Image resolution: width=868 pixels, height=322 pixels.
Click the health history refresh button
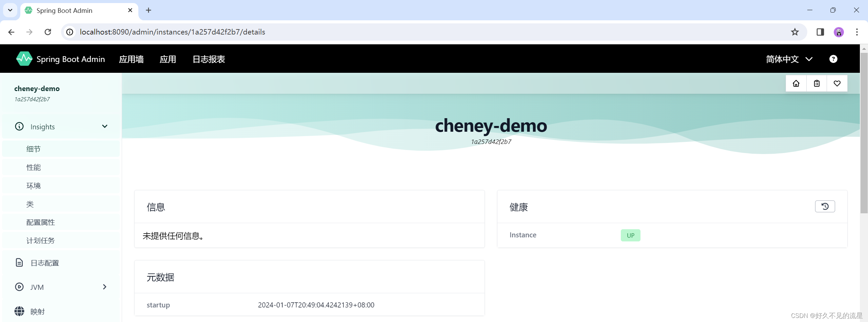[825, 206]
